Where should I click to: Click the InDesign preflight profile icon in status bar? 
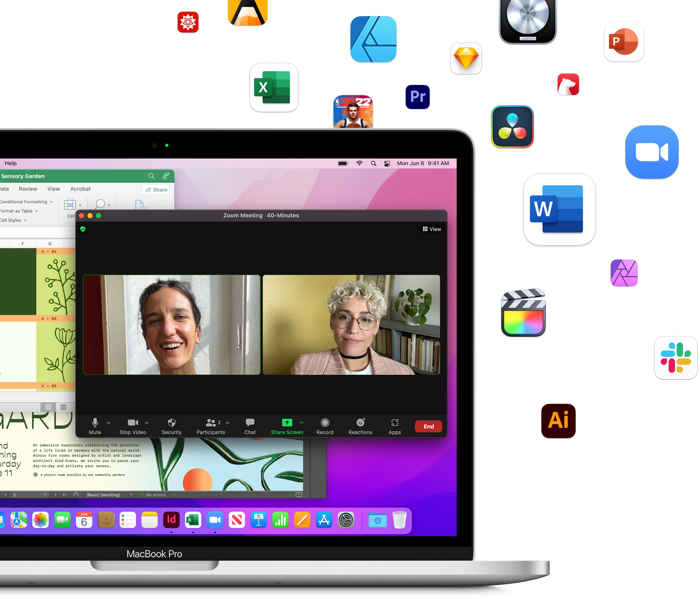click(76, 494)
